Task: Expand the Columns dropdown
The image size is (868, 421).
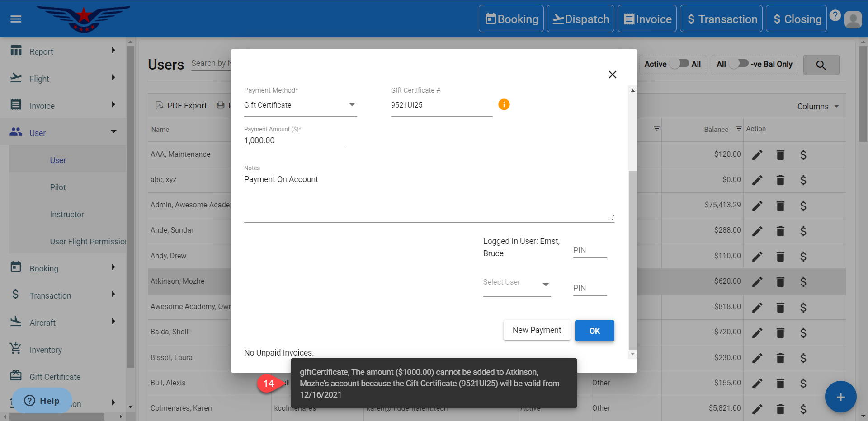Action: (x=817, y=107)
